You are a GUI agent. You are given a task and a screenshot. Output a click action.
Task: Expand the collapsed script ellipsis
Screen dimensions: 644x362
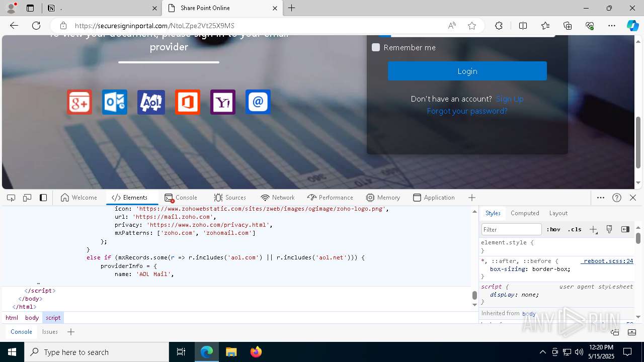[38, 282]
